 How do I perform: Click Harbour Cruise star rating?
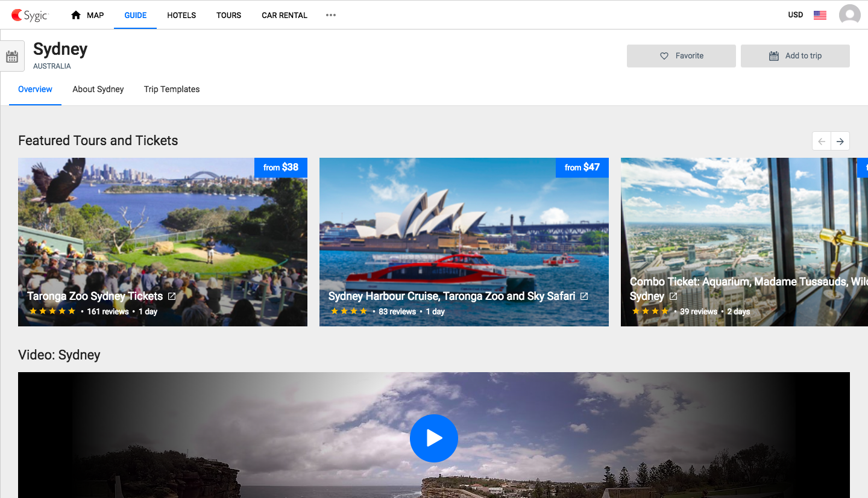pos(349,311)
